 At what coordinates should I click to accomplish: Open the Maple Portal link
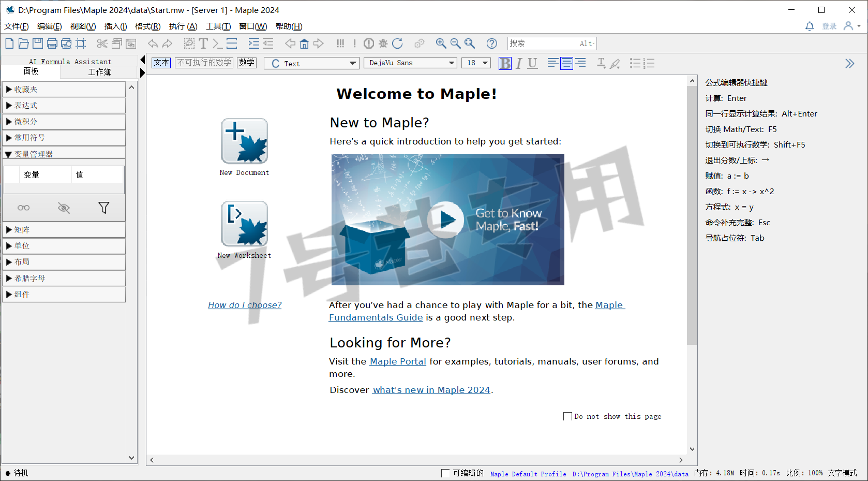coord(398,361)
